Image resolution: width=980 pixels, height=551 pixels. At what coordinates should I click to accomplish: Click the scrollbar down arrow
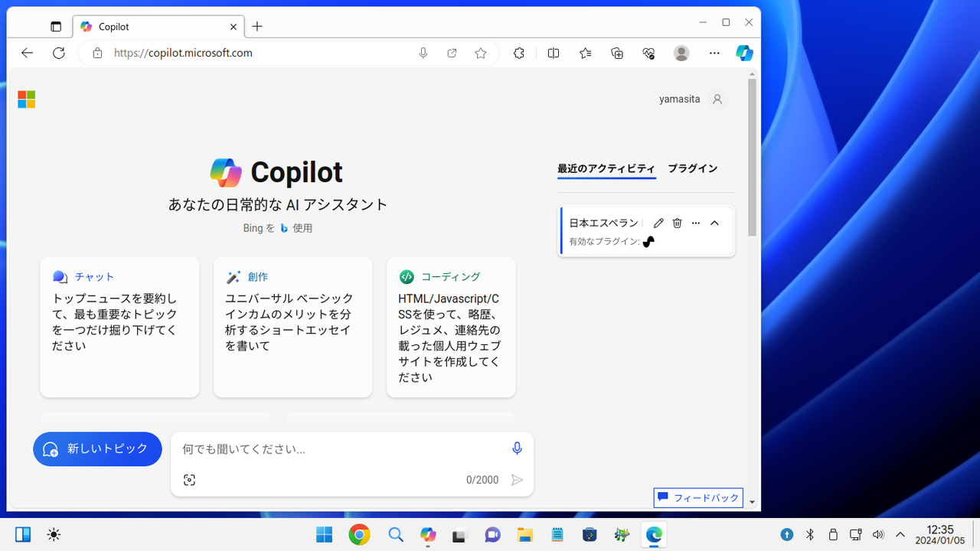[x=752, y=503]
